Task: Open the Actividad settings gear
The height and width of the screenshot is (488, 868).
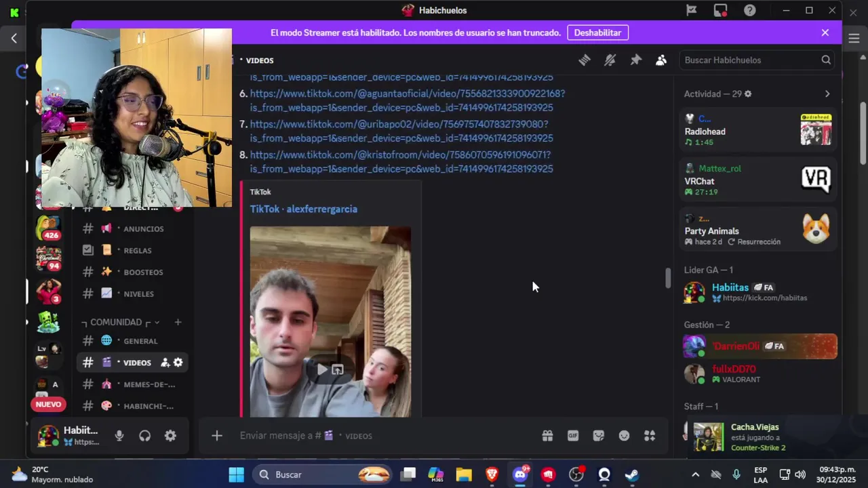Action: coord(748,94)
